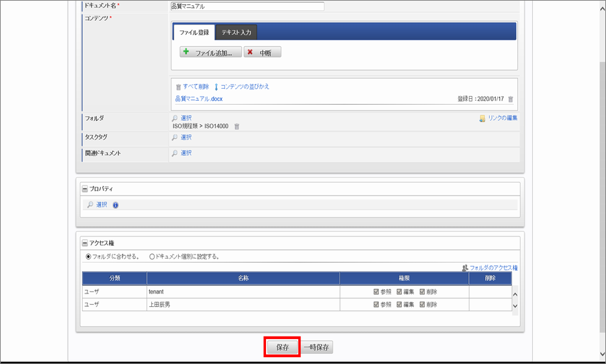Screen dimensions: 606x364
Task: Click 選択 link in タスクタグ row
Action: click(186, 137)
